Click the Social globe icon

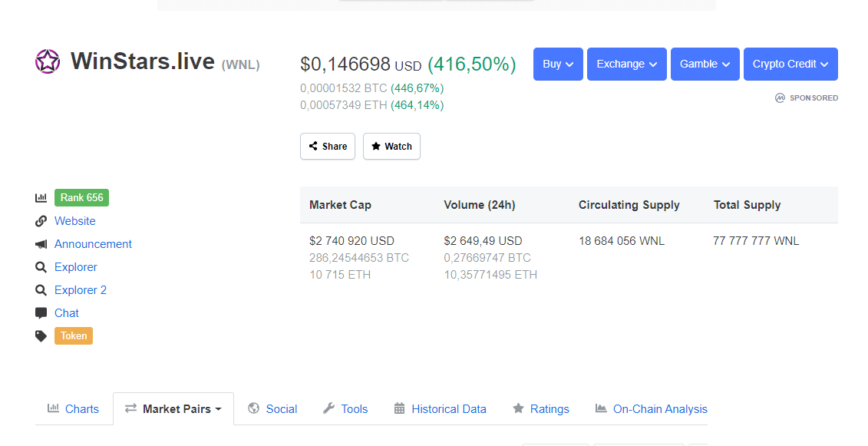(253, 408)
